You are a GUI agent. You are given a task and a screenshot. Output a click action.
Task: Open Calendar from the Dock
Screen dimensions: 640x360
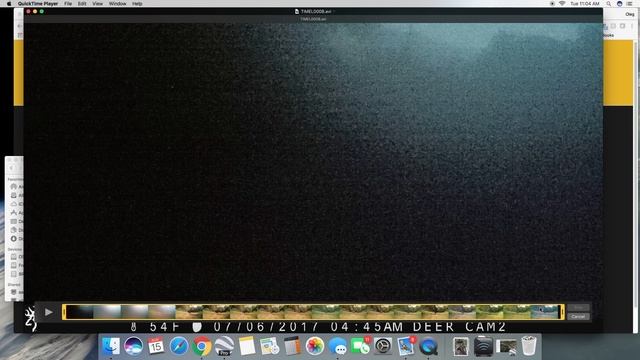pyautogui.click(x=156, y=346)
